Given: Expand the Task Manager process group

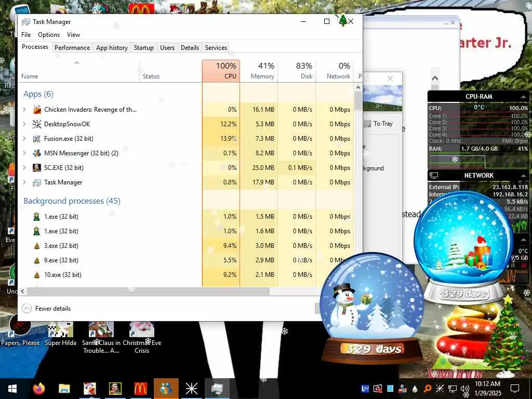Looking at the screenshot, I should pos(24,182).
